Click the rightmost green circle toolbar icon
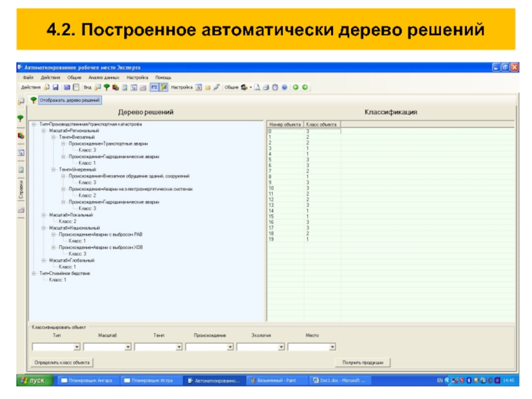Image resolution: width=532 pixels, height=399 pixels. [305, 87]
